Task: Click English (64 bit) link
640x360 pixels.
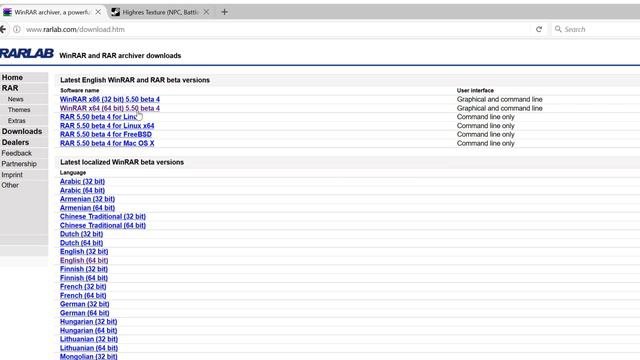Action: coord(84,260)
